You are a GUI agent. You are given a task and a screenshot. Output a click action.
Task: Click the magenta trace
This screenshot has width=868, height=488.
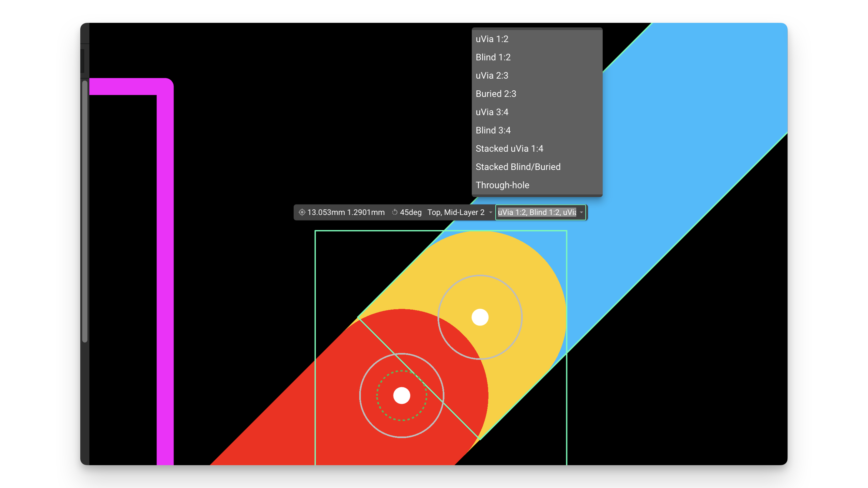165,269
